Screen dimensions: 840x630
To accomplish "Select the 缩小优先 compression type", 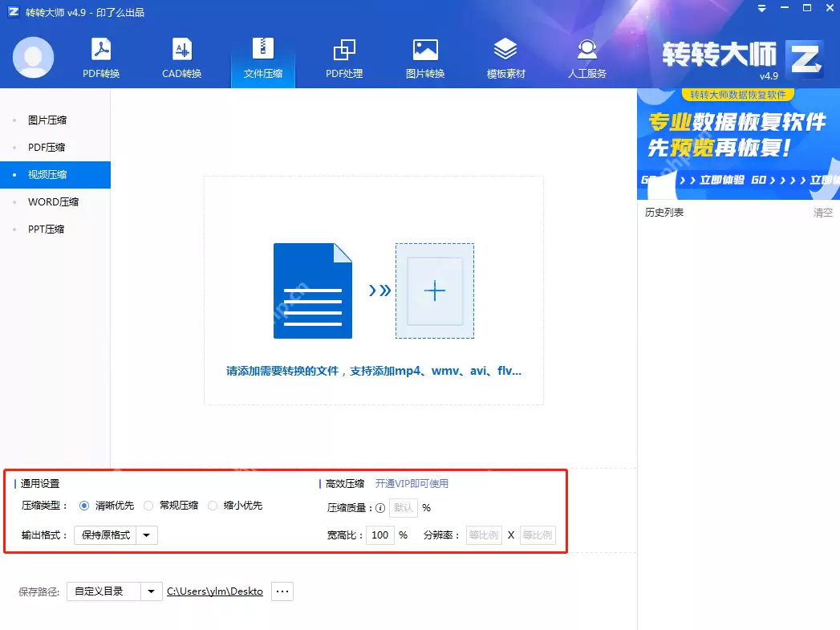I will point(211,506).
